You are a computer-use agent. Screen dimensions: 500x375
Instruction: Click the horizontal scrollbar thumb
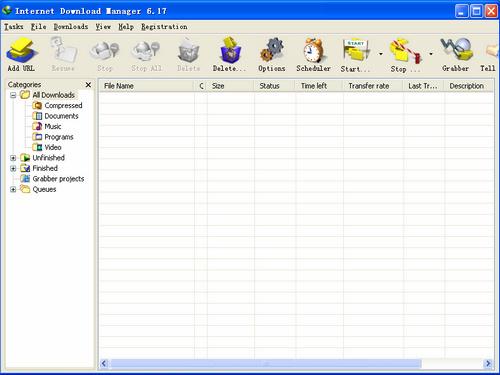pyautogui.click(x=266, y=364)
